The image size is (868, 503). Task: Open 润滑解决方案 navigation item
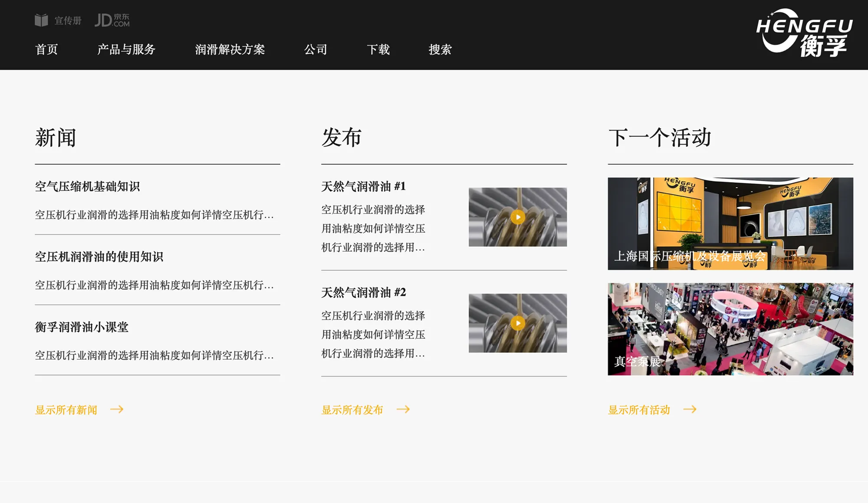(230, 50)
